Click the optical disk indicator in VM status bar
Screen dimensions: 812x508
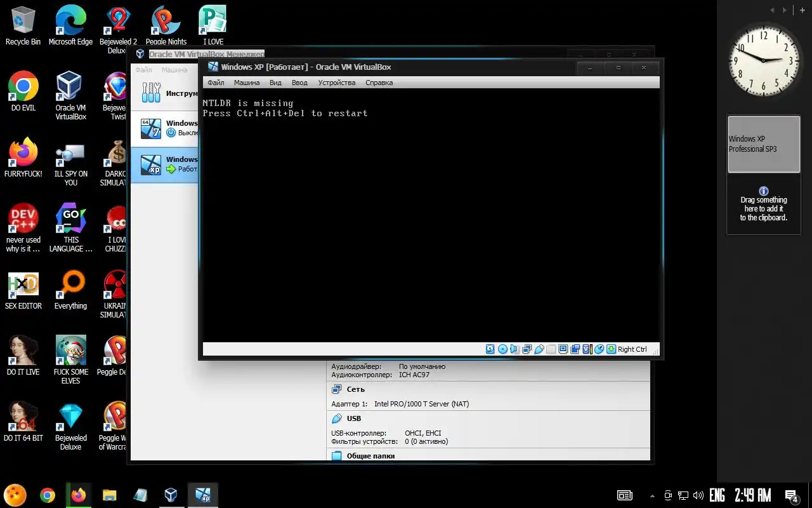point(502,349)
